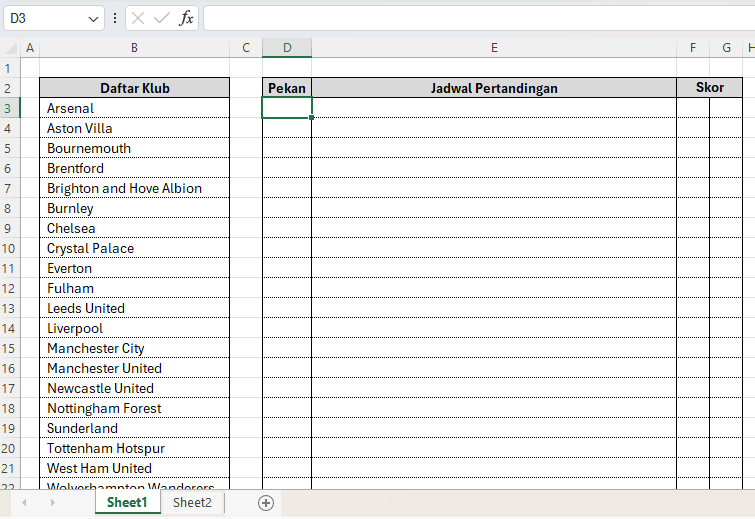Select the Nottingham Forest cell
This screenshot has width=755, height=519.
(134, 408)
